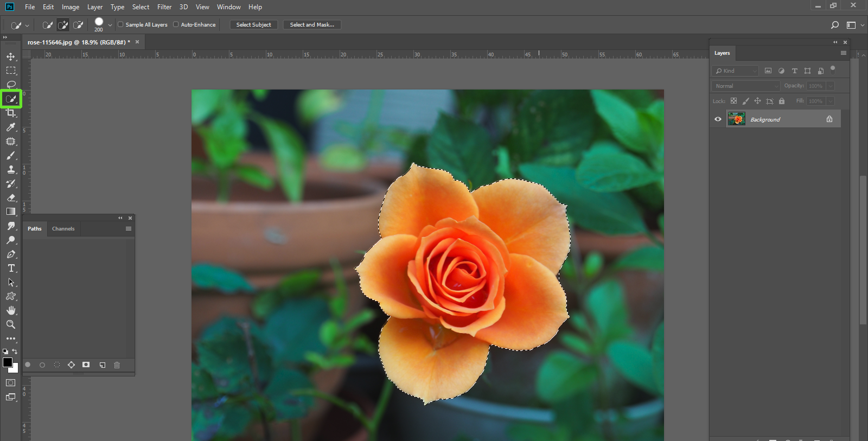
Task: Click the Background layer thumbnail
Action: [x=736, y=119]
